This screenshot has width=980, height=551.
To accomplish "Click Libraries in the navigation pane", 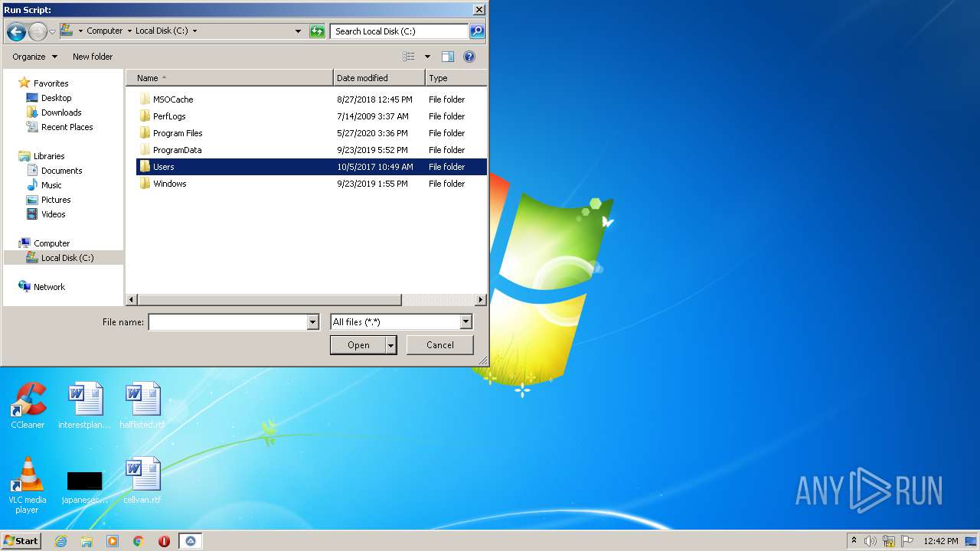I will (x=49, y=156).
